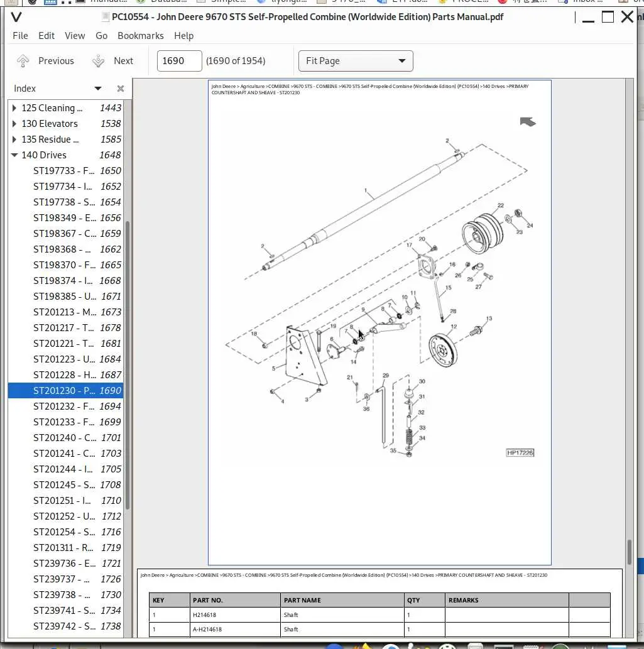Select index entry ST201232 page 1694

tap(65, 406)
